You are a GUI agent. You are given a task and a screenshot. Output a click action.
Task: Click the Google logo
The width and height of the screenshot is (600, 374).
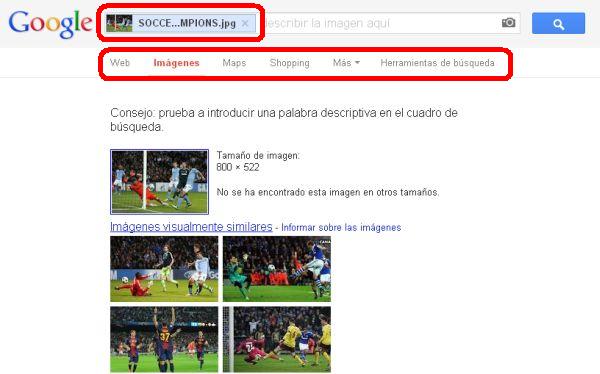point(50,23)
